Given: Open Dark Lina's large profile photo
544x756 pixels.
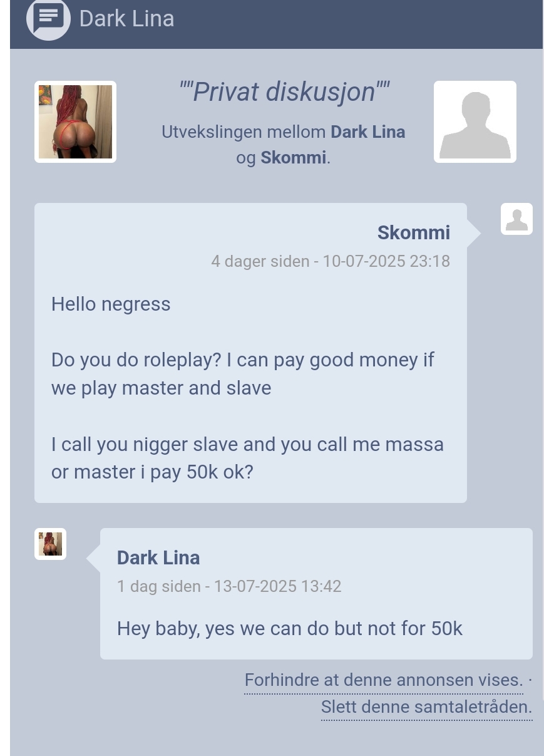Looking at the screenshot, I should click(75, 122).
